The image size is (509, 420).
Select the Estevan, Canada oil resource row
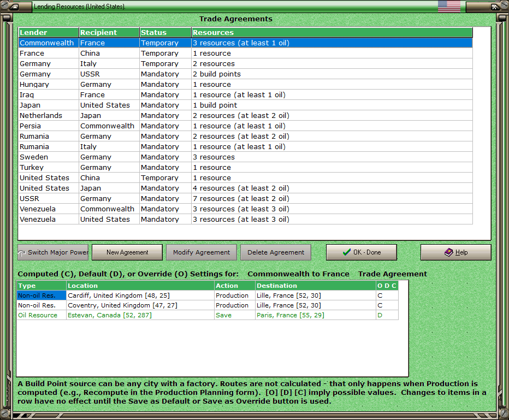point(208,315)
